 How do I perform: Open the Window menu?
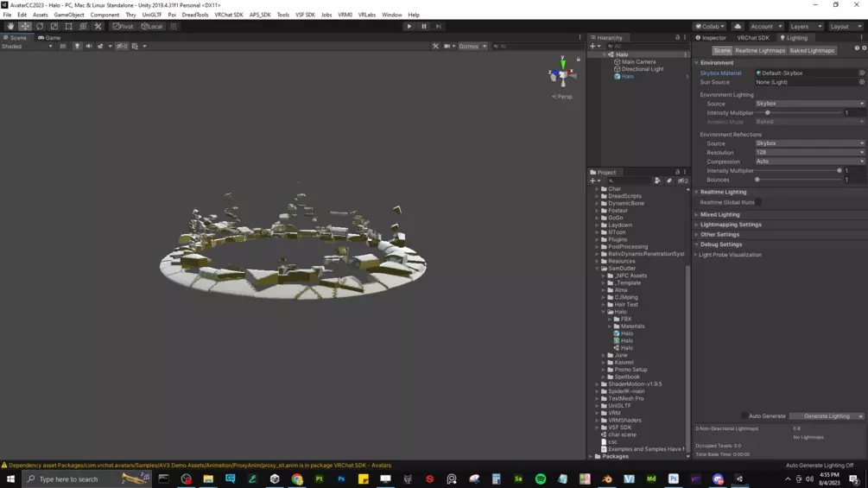(391, 15)
